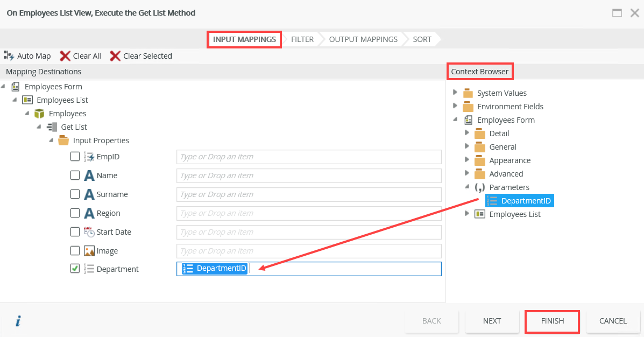Maximize the dialog window

click(617, 13)
